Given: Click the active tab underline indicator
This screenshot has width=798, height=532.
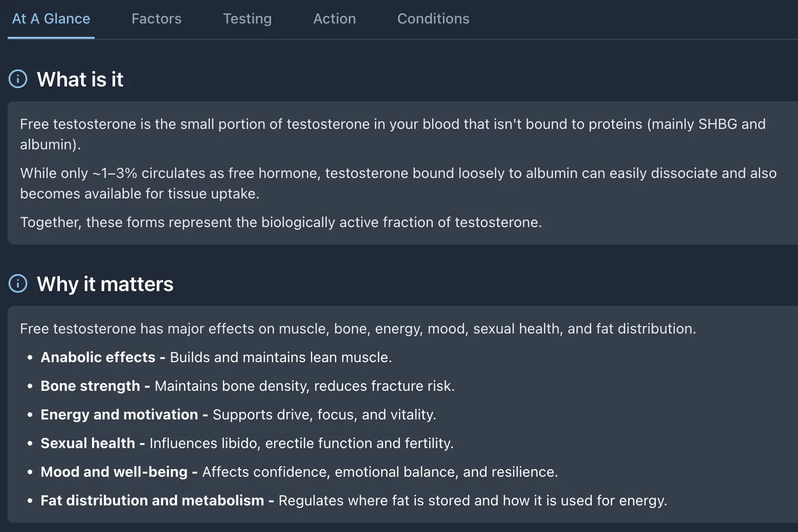Looking at the screenshot, I should tap(51, 38).
